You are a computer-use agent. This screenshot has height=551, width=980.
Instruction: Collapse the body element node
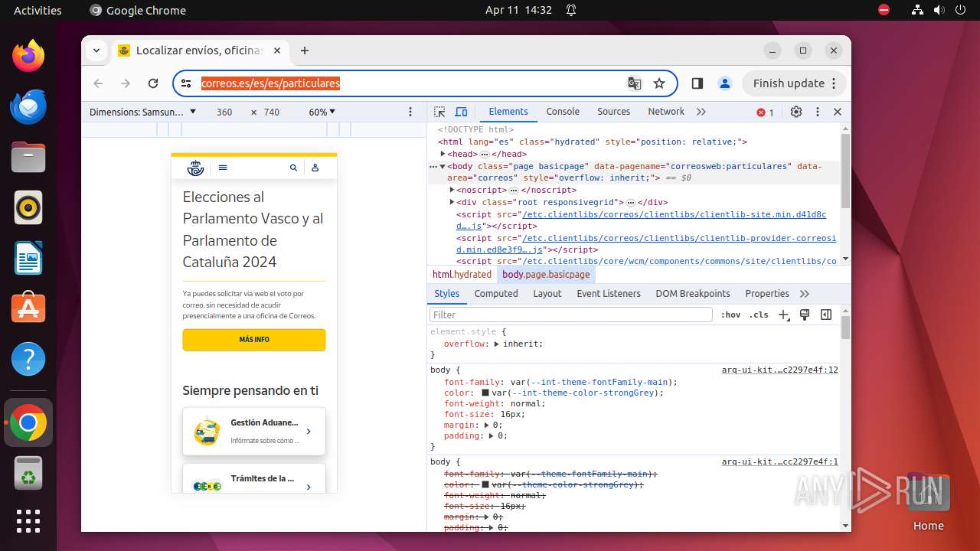pyautogui.click(x=443, y=166)
